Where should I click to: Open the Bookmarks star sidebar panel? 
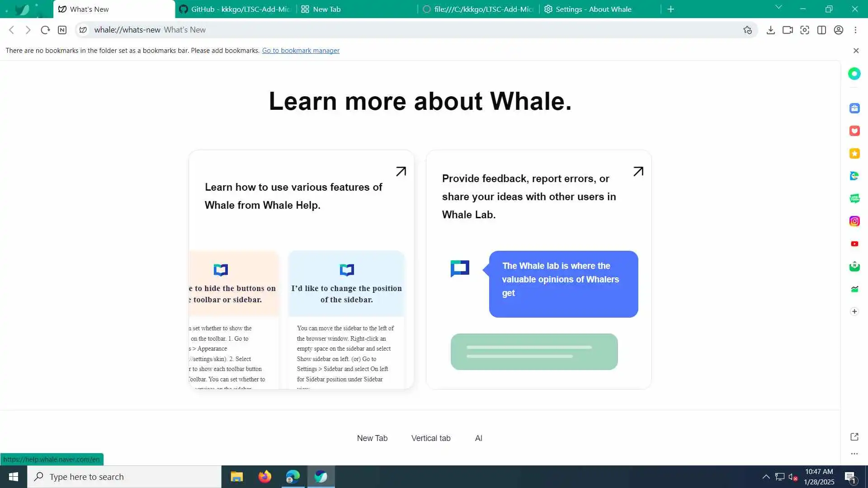tap(854, 153)
